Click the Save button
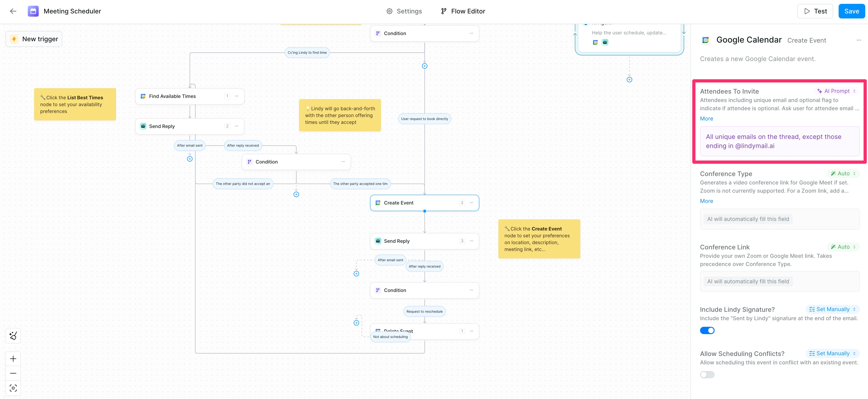 (x=851, y=11)
